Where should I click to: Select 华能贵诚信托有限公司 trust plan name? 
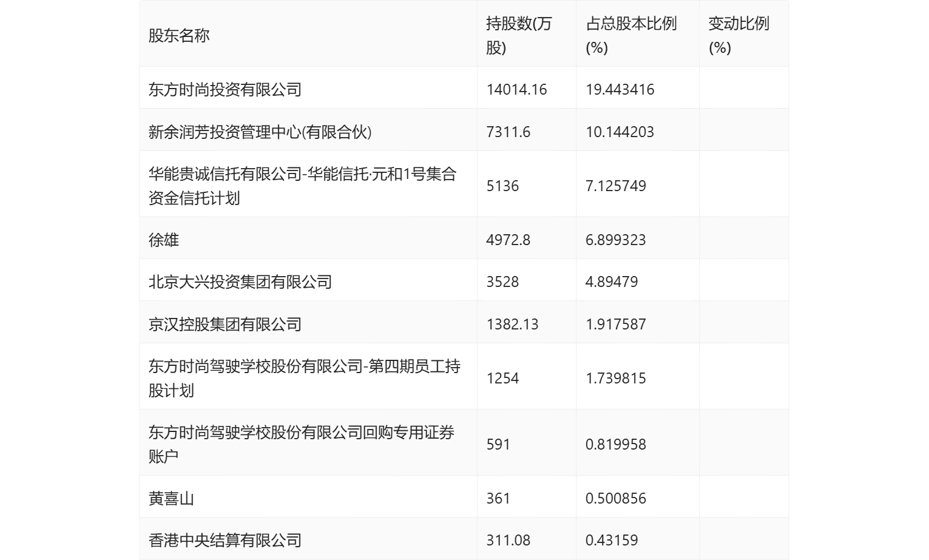tap(302, 186)
